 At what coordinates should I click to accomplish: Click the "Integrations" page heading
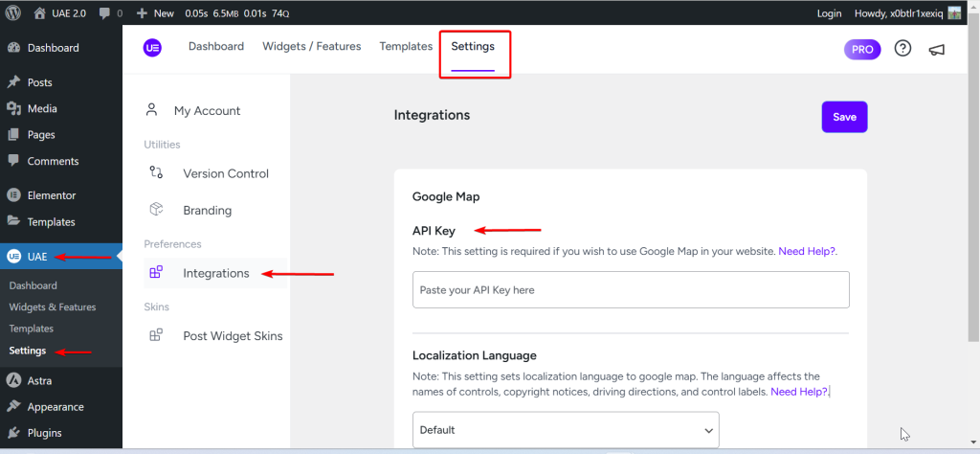pos(432,115)
